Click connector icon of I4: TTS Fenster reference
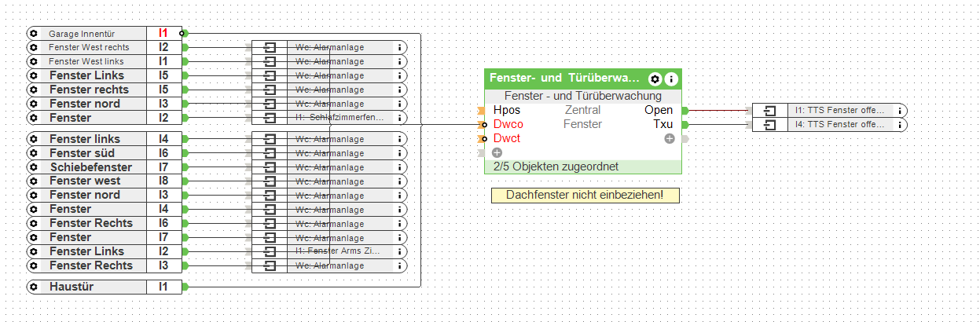Image resolution: width=980 pixels, height=322 pixels. coord(770,125)
